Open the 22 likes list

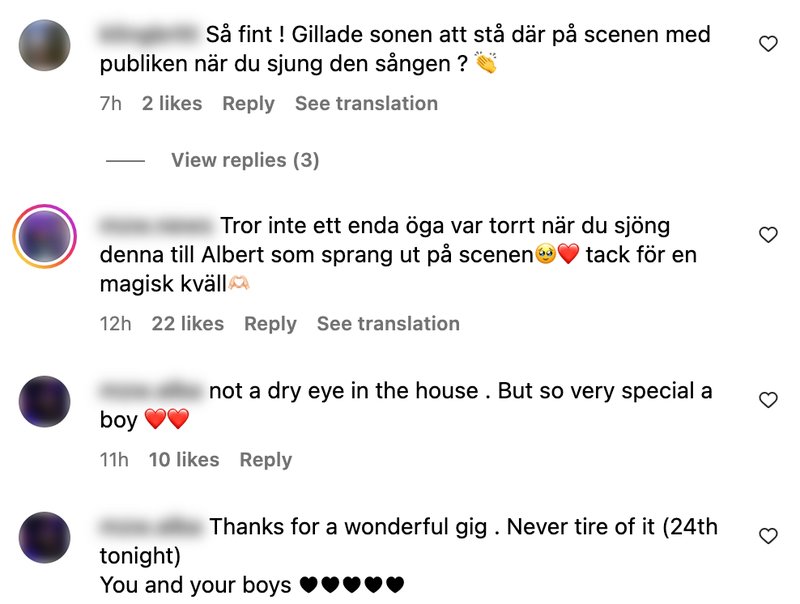[x=188, y=324]
